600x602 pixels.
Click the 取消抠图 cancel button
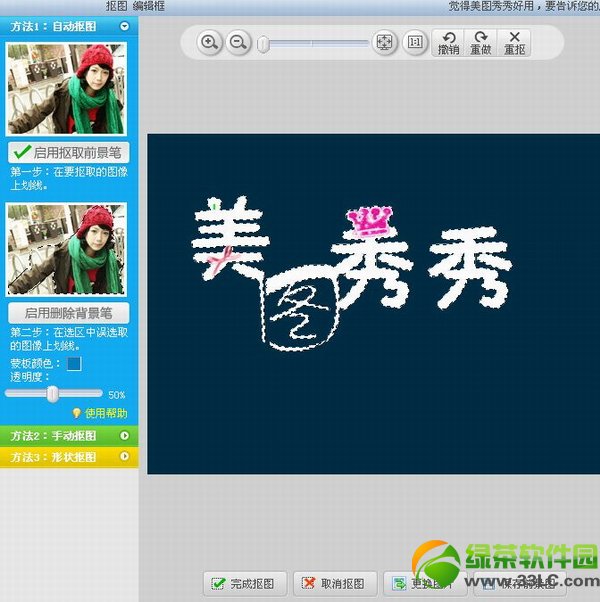tap(335, 584)
